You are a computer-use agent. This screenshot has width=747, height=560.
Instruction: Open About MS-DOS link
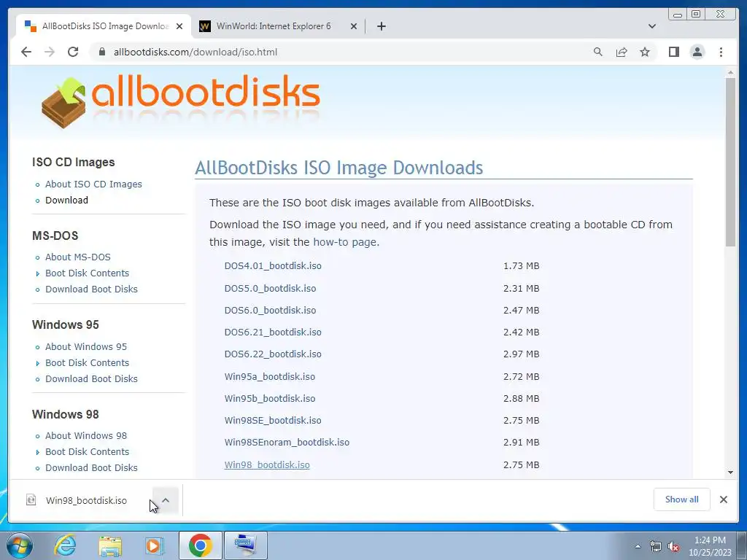tap(77, 257)
